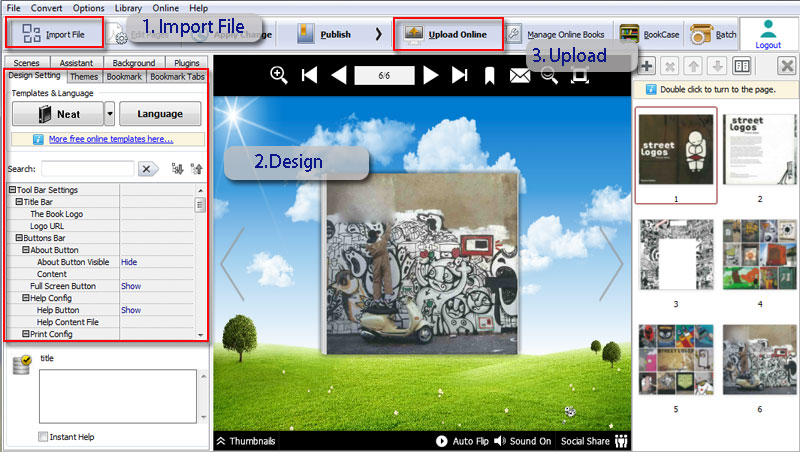Screen dimensions: 800x452
Task: Open Social Share
Action: click(594, 441)
